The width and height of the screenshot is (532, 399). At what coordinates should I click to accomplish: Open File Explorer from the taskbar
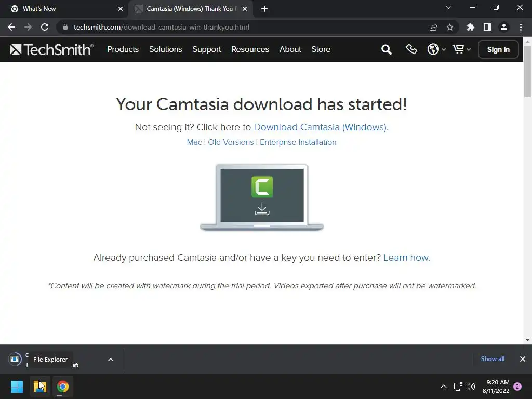[39, 387]
